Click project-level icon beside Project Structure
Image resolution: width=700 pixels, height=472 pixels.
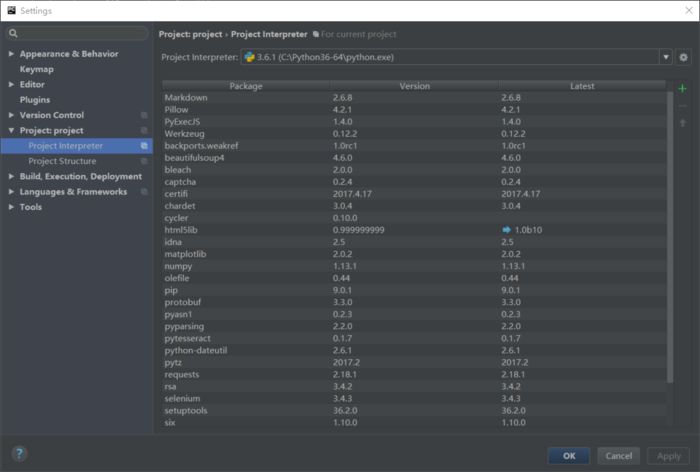click(144, 161)
